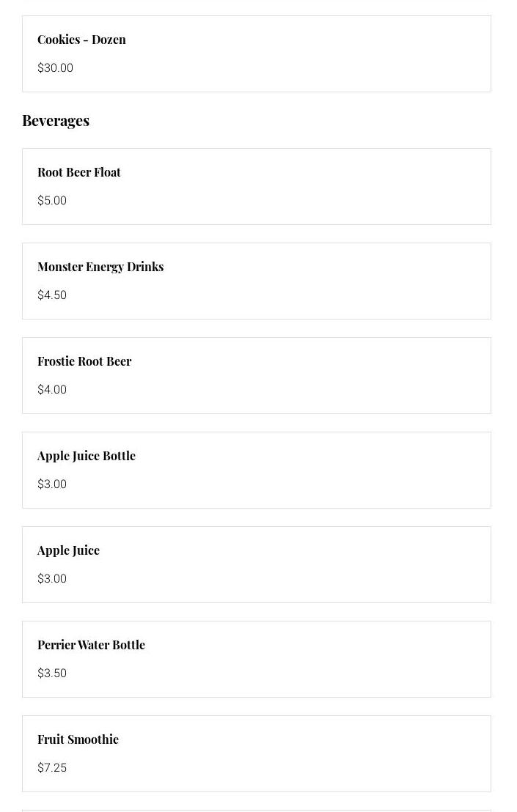Open the Root Beer Float item
Screen dimensions: 517x812
(x=79, y=172)
